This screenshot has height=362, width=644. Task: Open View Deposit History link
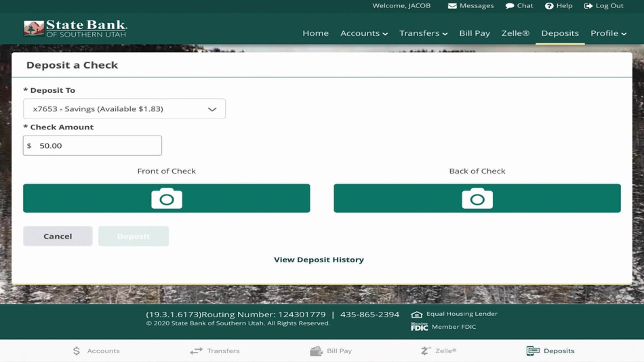click(x=319, y=260)
